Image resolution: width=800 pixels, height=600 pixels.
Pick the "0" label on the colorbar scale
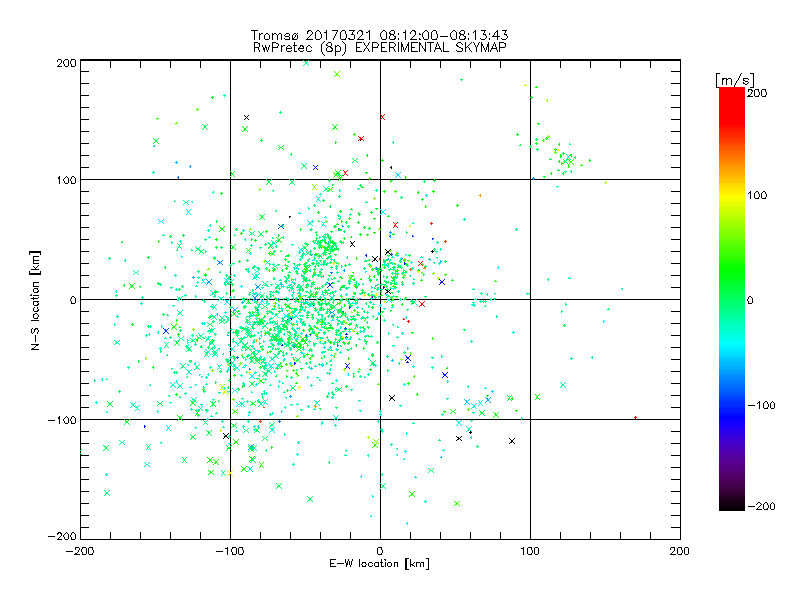[750, 301]
